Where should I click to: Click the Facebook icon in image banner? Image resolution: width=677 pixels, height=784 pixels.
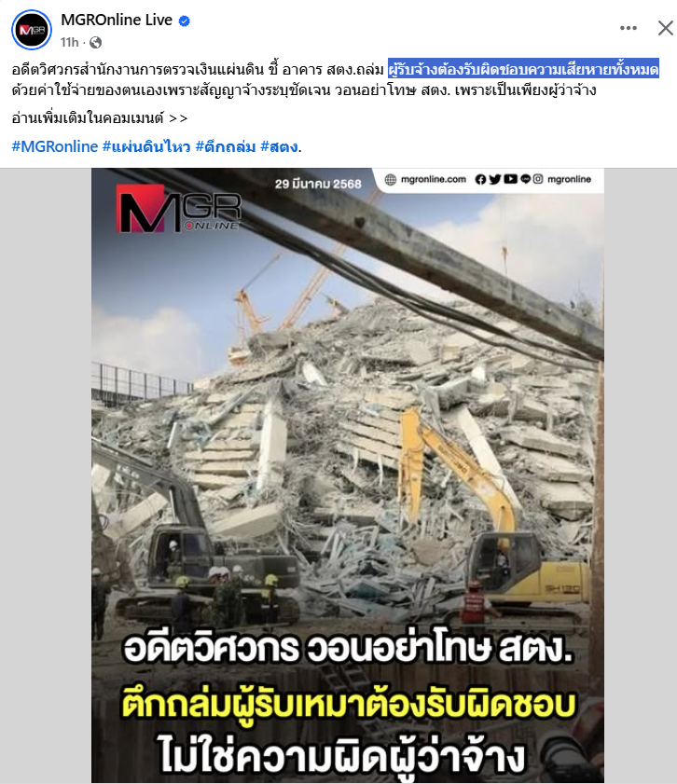[x=480, y=179]
